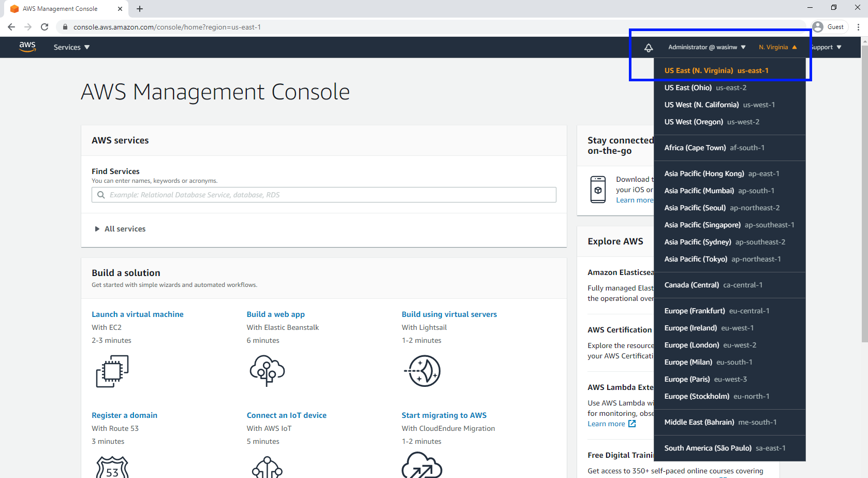The height and width of the screenshot is (478, 868).
Task: Click the Learn more link under Stay connected
Action: tap(634, 200)
